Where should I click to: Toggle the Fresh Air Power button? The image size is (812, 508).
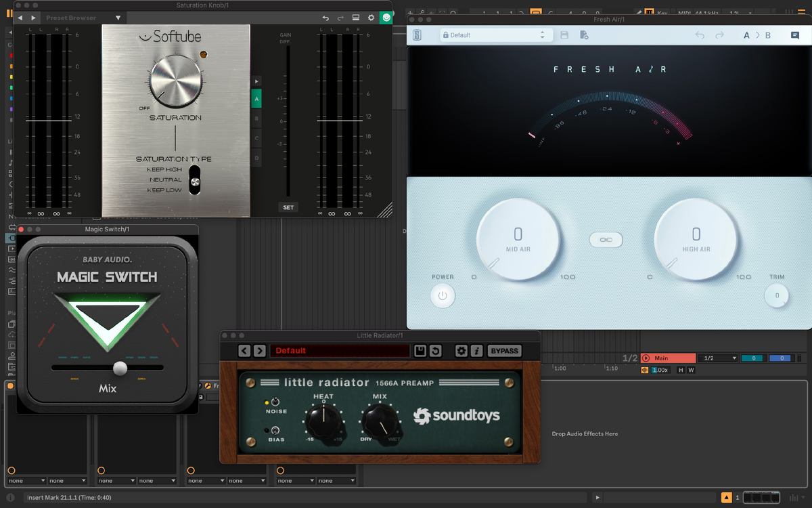[443, 296]
